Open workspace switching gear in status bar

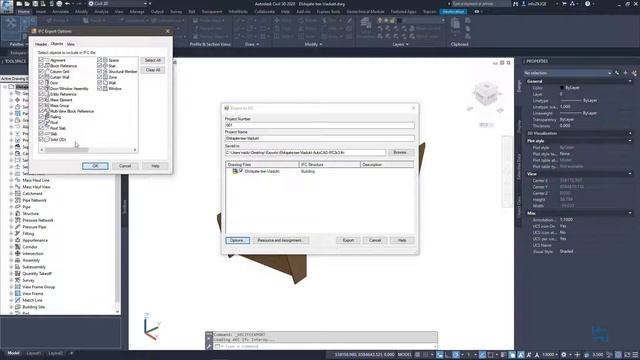564,355
